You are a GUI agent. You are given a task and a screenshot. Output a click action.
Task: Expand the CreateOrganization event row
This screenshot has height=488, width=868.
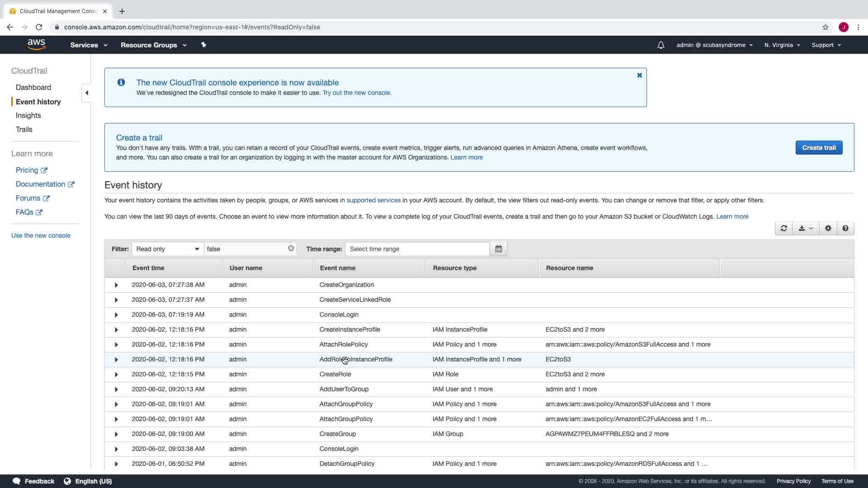tap(116, 285)
